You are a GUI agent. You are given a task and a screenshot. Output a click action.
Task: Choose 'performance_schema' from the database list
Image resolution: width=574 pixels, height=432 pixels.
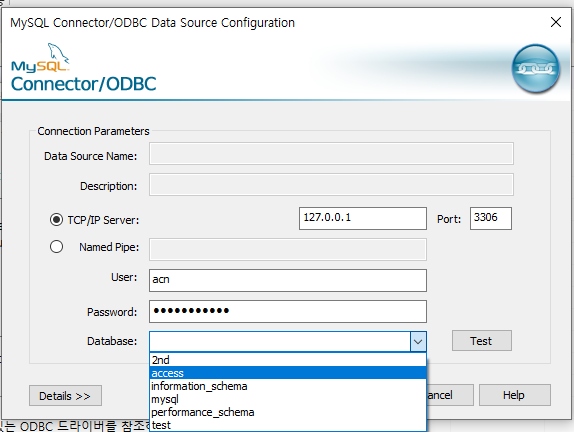click(x=288, y=412)
